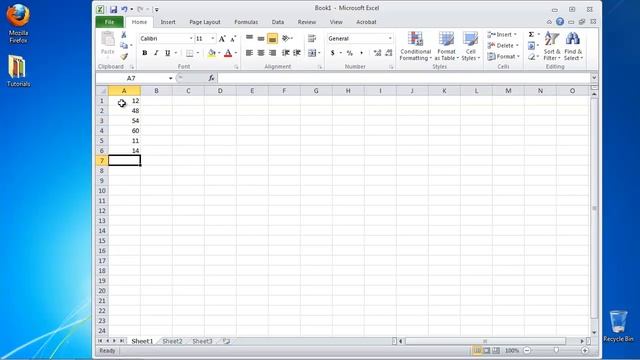
Task: Click the zoom slider handle
Action: pos(556,350)
